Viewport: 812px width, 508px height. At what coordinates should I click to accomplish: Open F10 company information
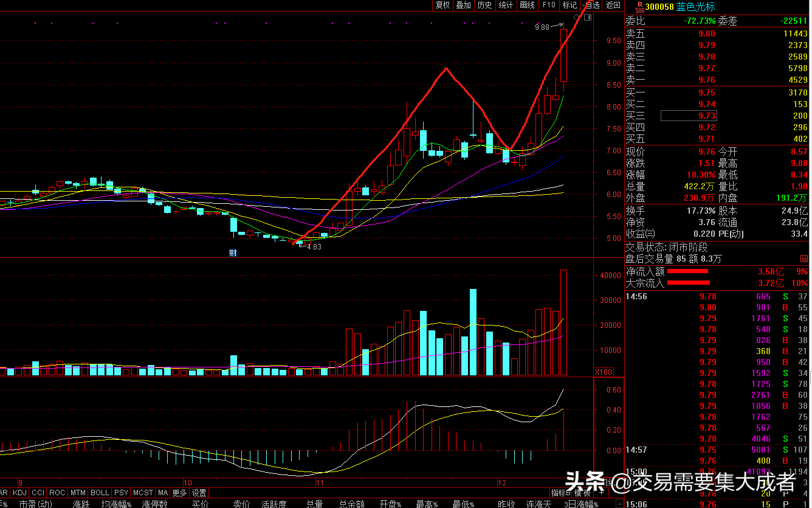[549, 5]
